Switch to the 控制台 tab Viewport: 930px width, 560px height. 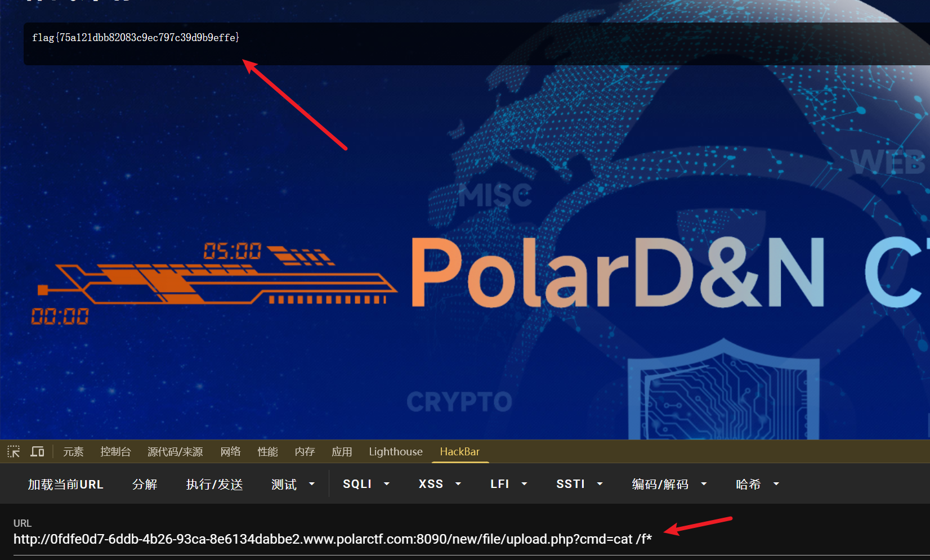pyautogui.click(x=115, y=451)
